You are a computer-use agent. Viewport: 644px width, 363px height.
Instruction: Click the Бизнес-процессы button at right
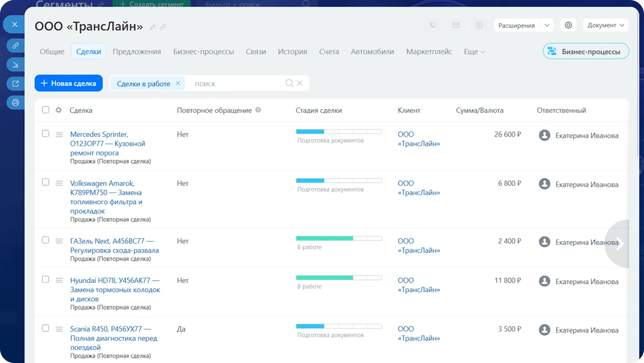click(586, 51)
